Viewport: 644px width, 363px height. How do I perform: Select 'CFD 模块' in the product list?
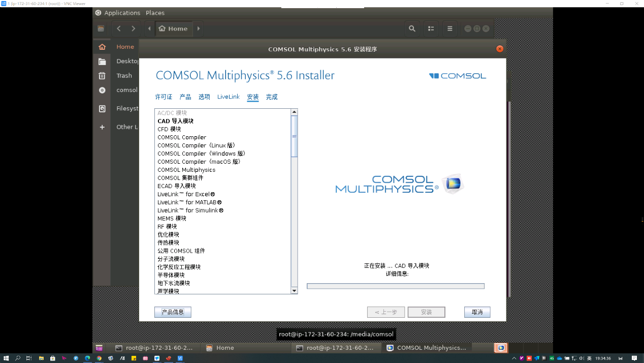click(169, 129)
